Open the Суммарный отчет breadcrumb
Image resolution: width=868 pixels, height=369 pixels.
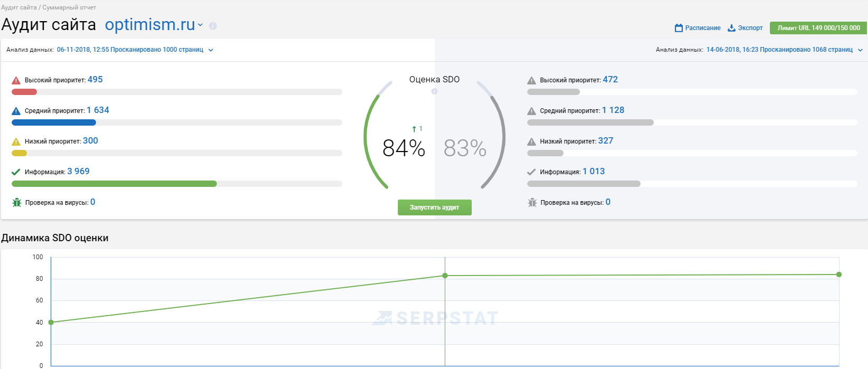point(69,7)
